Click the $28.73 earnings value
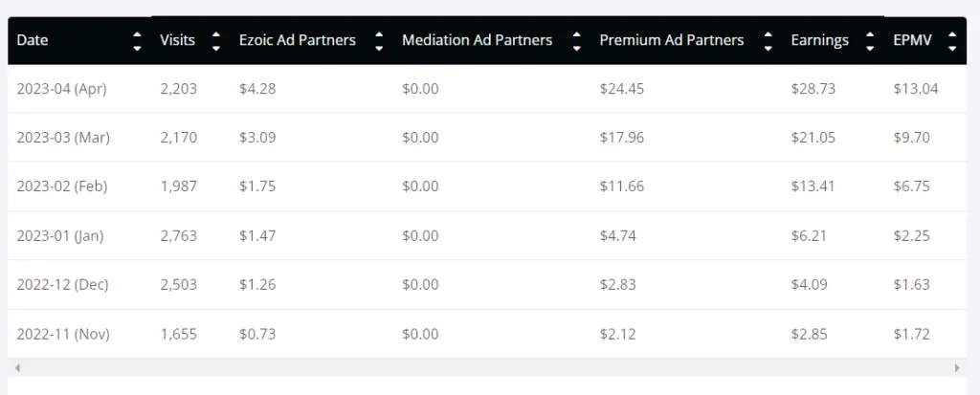 click(x=813, y=89)
